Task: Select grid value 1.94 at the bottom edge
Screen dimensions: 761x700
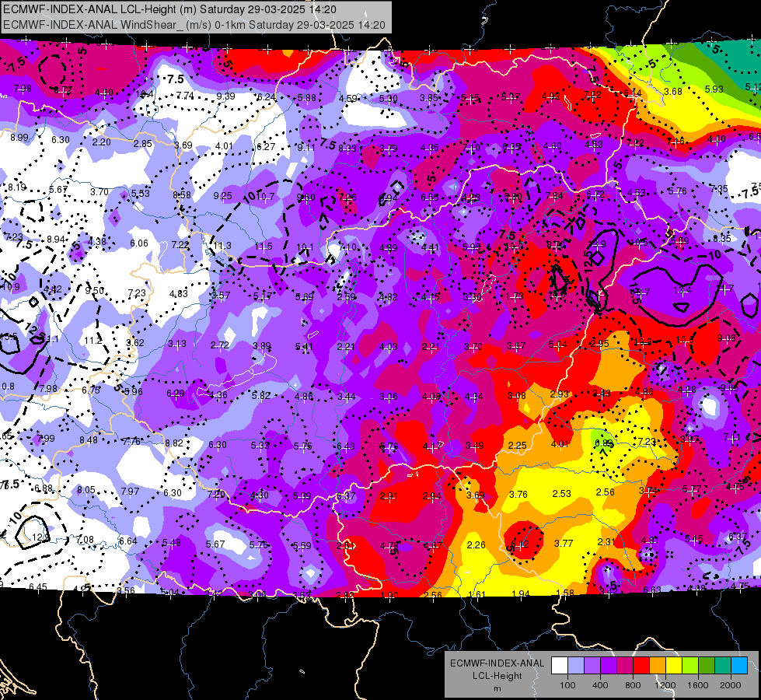Action: (x=521, y=594)
